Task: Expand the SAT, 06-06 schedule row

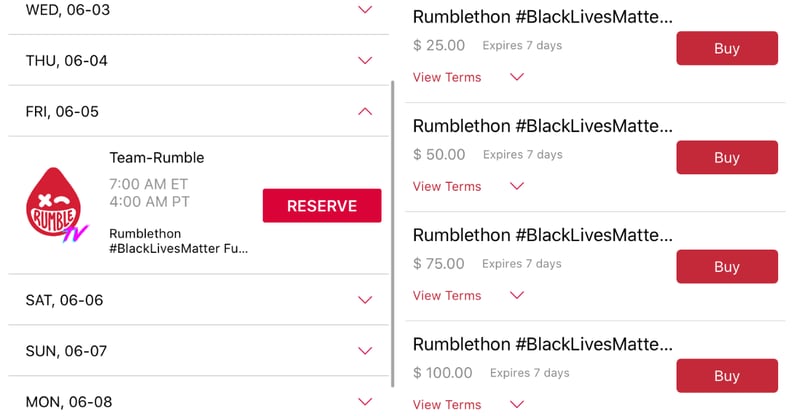Action: pos(198,300)
